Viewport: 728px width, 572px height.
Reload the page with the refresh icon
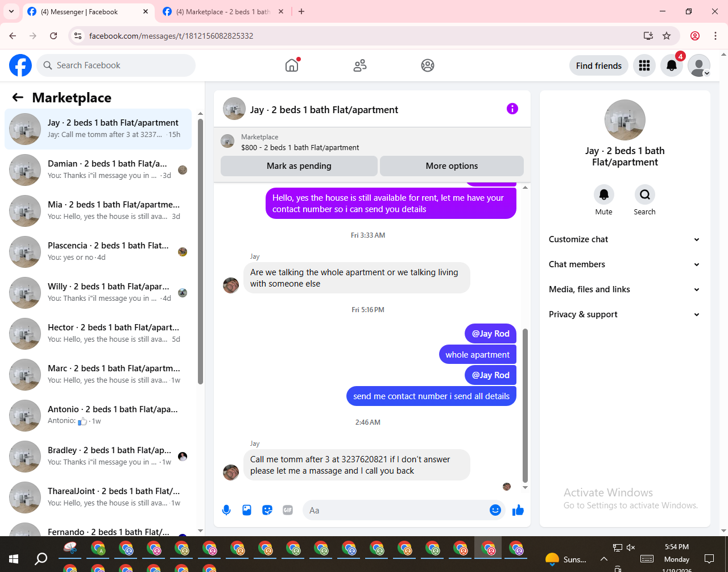coord(53,36)
